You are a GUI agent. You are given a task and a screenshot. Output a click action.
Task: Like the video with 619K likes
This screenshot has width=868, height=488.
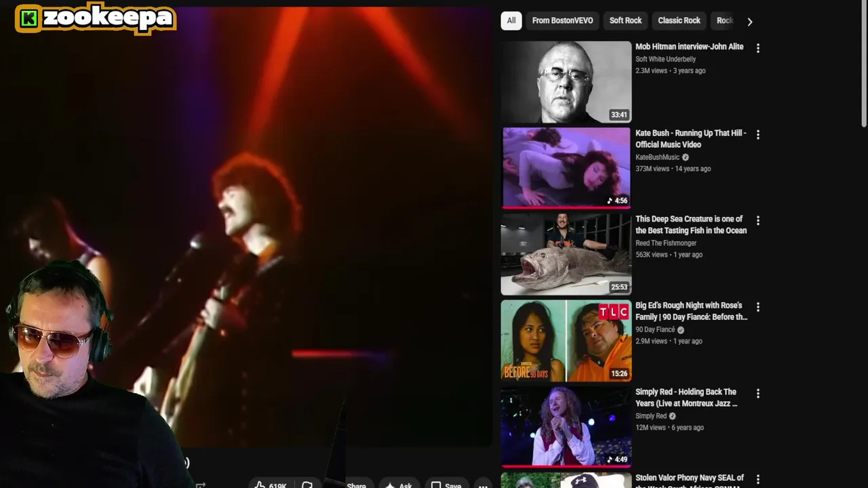[270, 485]
